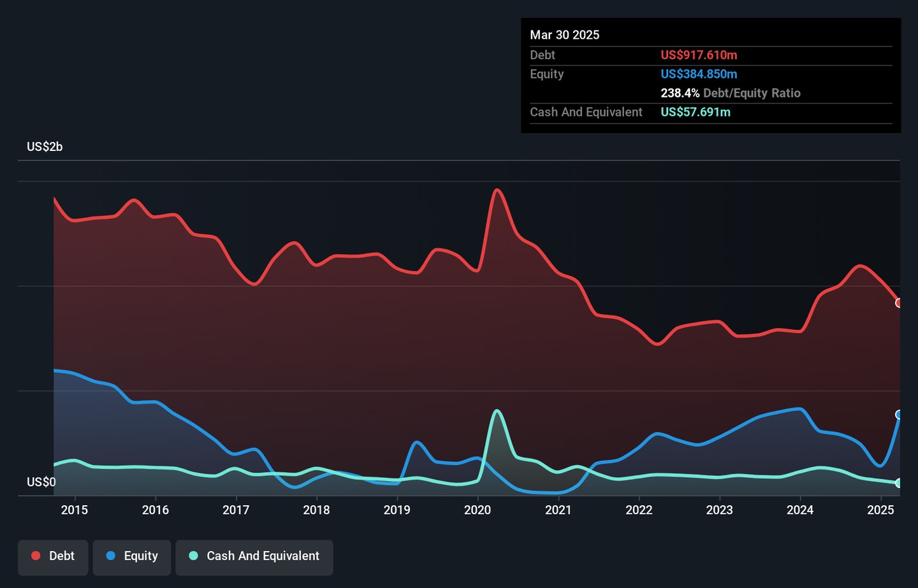The width and height of the screenshot is (918, 588).
Task: Click the teal Cash endpoint marker
Action: (898, 483)
